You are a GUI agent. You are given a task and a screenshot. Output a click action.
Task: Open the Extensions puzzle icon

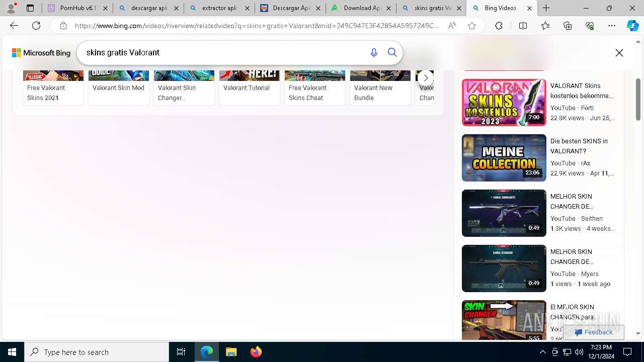[x=499, y=26]
